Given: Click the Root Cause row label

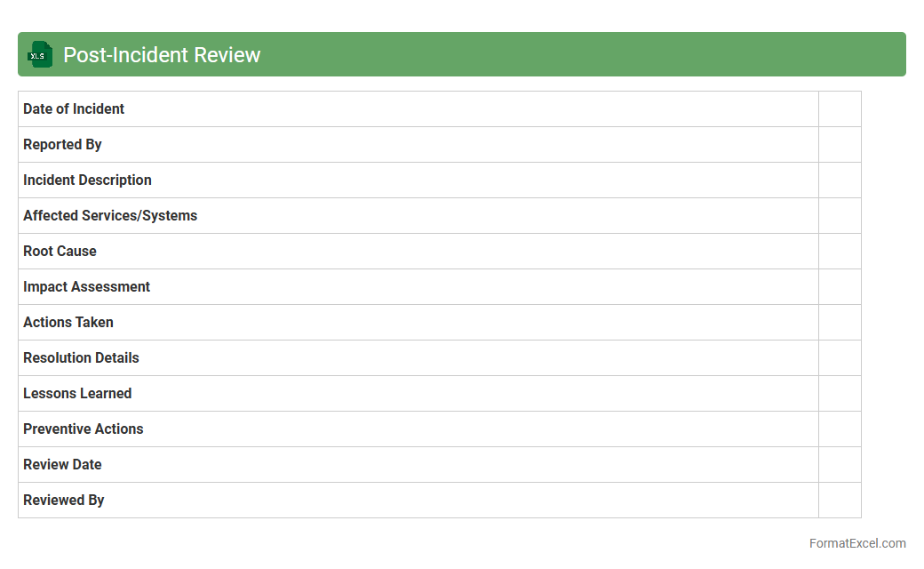Looking at the screenshot, I should [x=60, y=252].
